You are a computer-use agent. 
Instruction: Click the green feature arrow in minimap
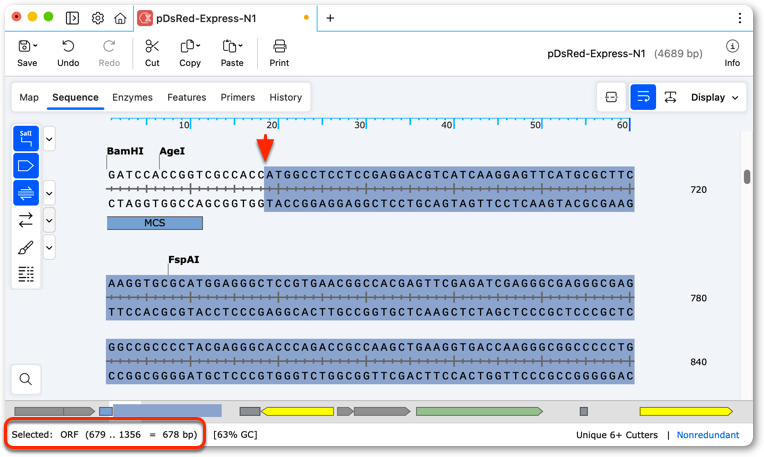tap(479, 412)
